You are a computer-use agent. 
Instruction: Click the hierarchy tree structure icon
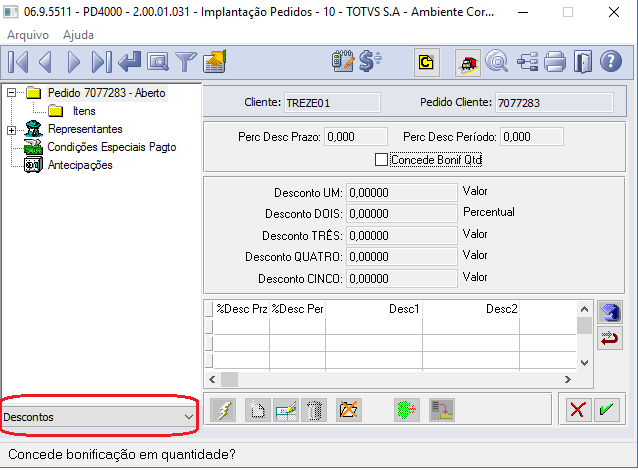(x=527, y=62)
